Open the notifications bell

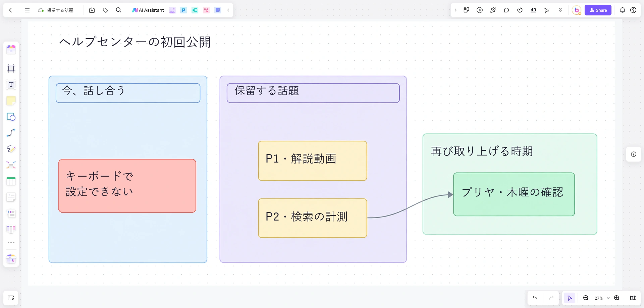623,10
